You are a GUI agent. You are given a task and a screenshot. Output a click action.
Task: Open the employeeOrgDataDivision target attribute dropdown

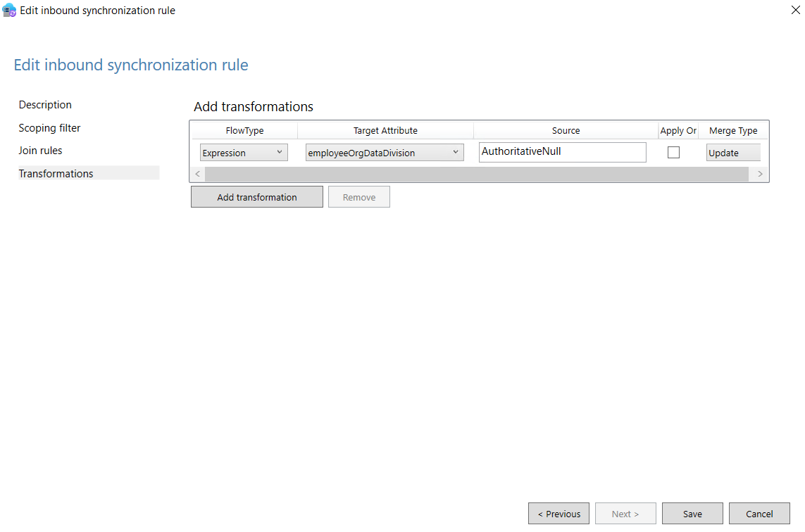click(385, 153)
